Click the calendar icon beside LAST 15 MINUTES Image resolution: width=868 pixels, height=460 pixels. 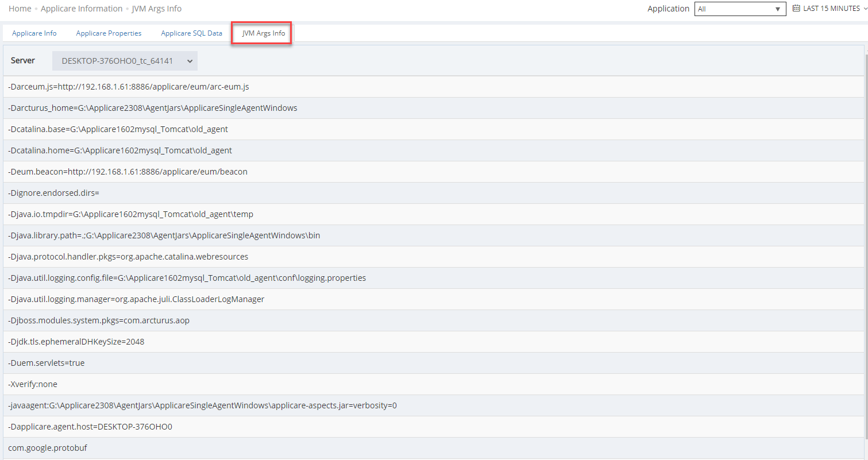pos(796,9)
